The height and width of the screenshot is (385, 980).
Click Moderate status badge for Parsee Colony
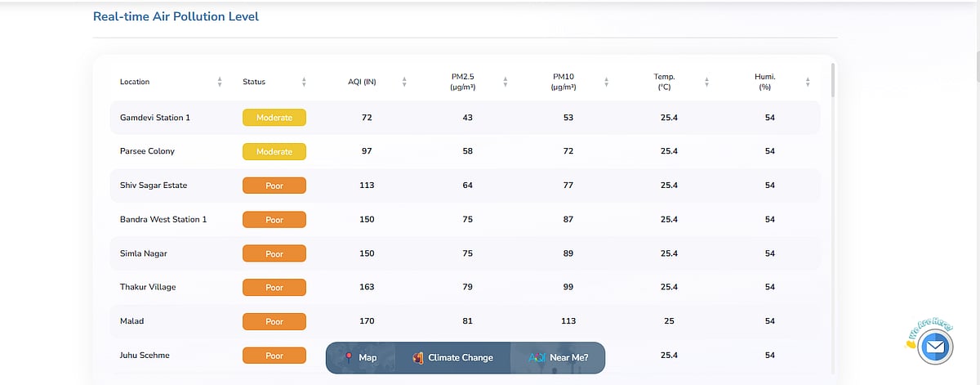pos(274,151)
